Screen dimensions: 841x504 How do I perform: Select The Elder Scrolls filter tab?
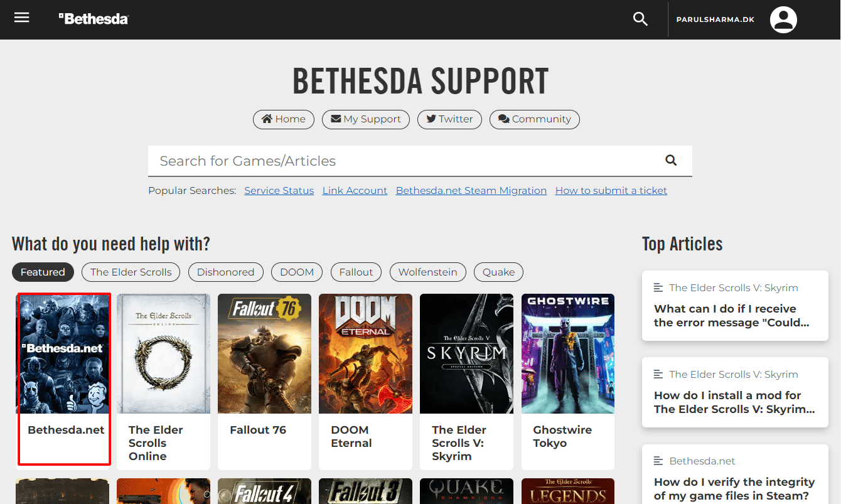pyautogui.click(x=131, y=272)
